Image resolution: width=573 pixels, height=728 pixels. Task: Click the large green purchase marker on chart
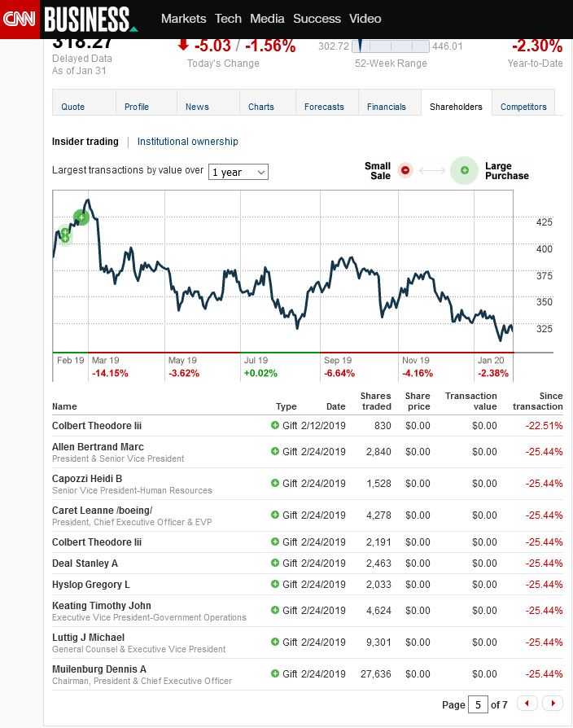(x=81, y=217)
